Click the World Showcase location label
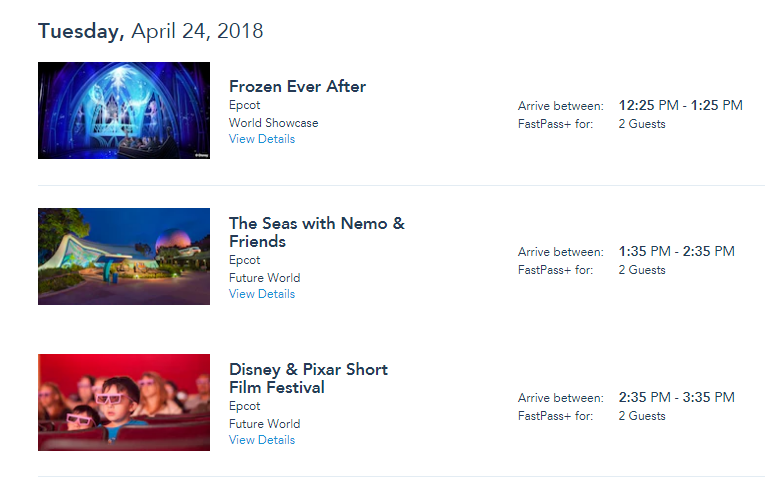The width and height of the screenshot is (774, 496). tap(273, 123)
